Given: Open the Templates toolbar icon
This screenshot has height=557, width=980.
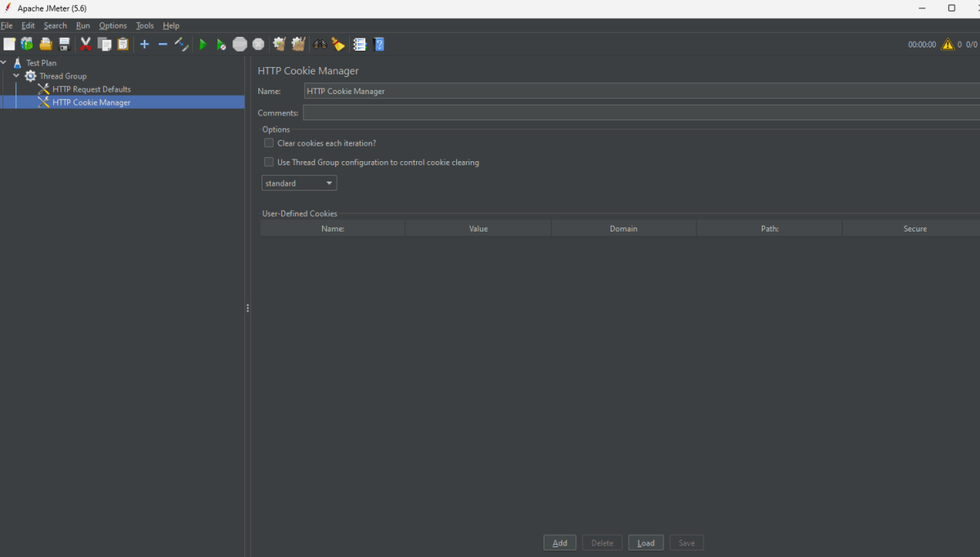Looking at the screenshot, I should (x=27, y=44).
